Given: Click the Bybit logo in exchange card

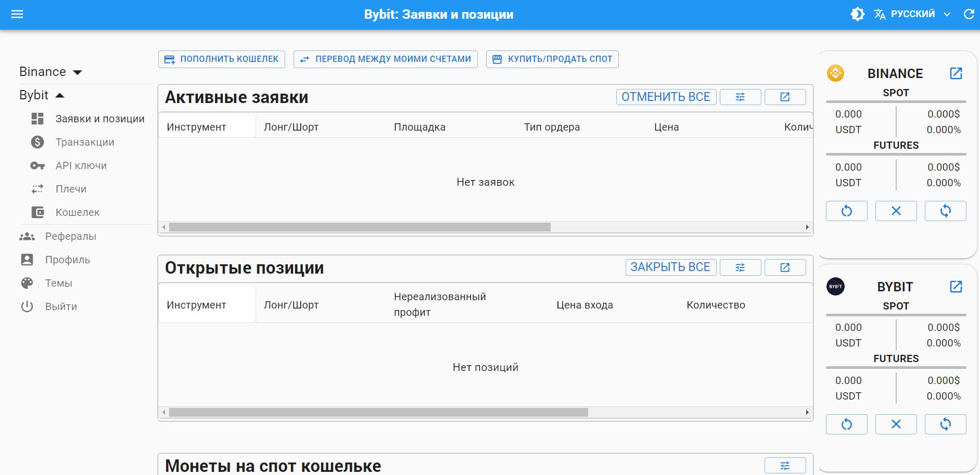Looking at the screenshot, I should 835,287.
